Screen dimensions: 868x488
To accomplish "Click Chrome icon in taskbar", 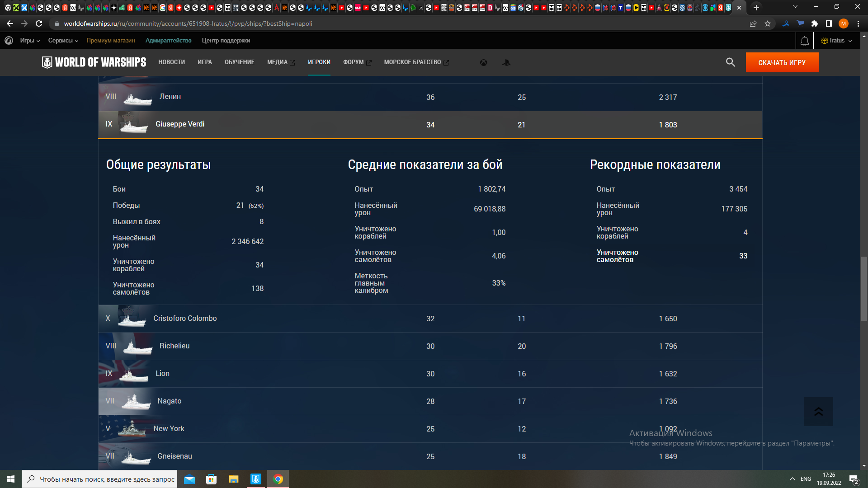I will pos(278,479).
